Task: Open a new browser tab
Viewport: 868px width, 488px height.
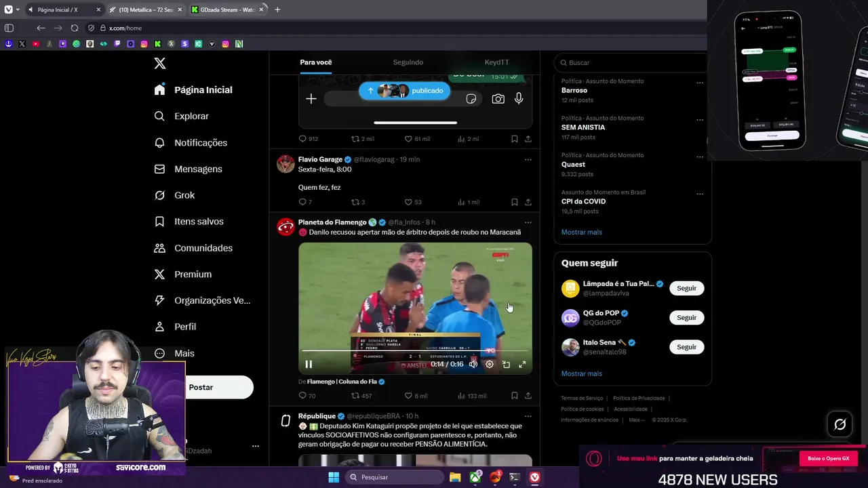Action: pos(277,9)
